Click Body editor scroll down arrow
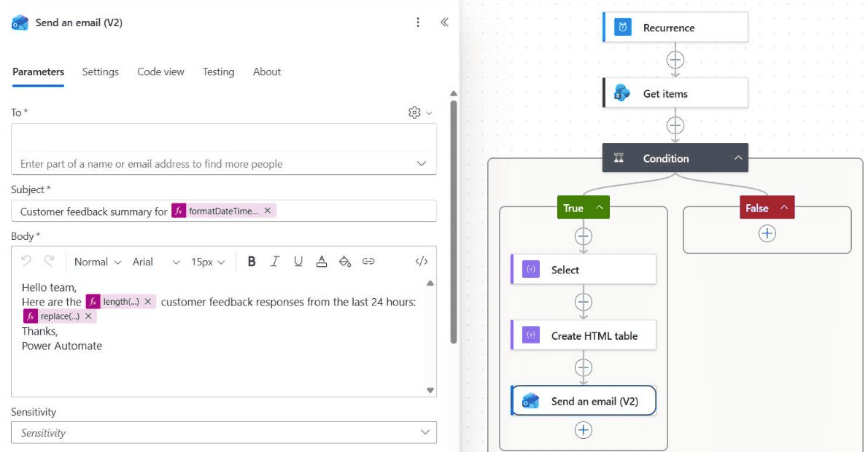The image size is (868, 452). [430, 390]
